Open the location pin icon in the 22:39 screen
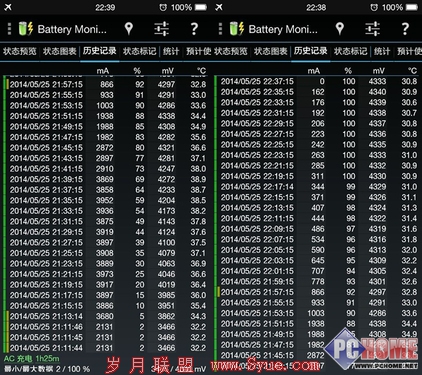Image resolution: width=422 pixels, height=375 pixels. pyautogui.click(x=129, y=29)
